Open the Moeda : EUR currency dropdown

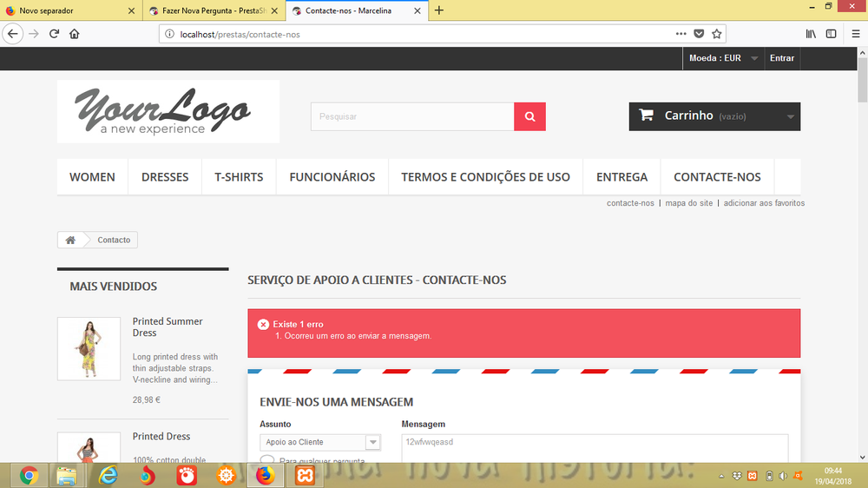click(x=723, y=58)
